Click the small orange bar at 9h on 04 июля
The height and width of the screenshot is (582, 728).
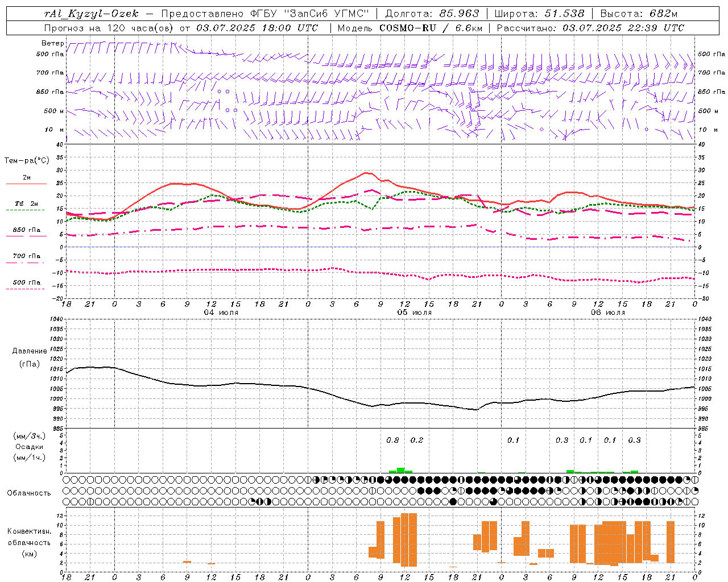coord(187,562)
